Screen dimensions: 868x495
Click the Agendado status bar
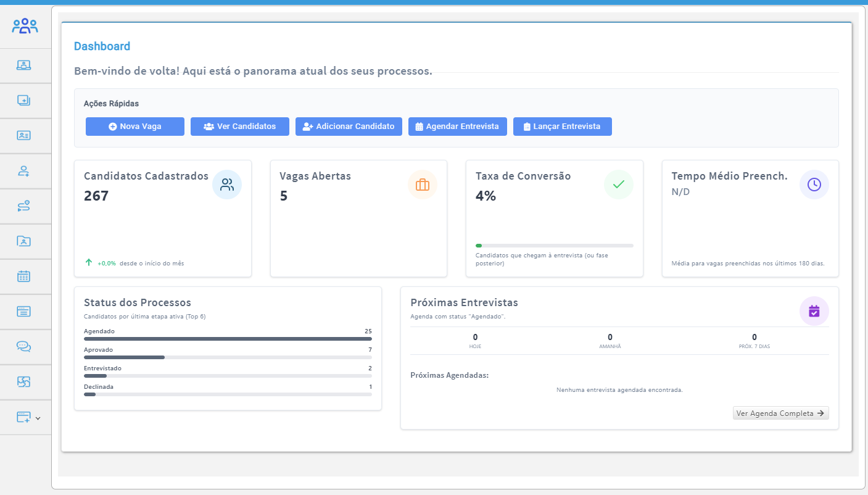point(228,339)
